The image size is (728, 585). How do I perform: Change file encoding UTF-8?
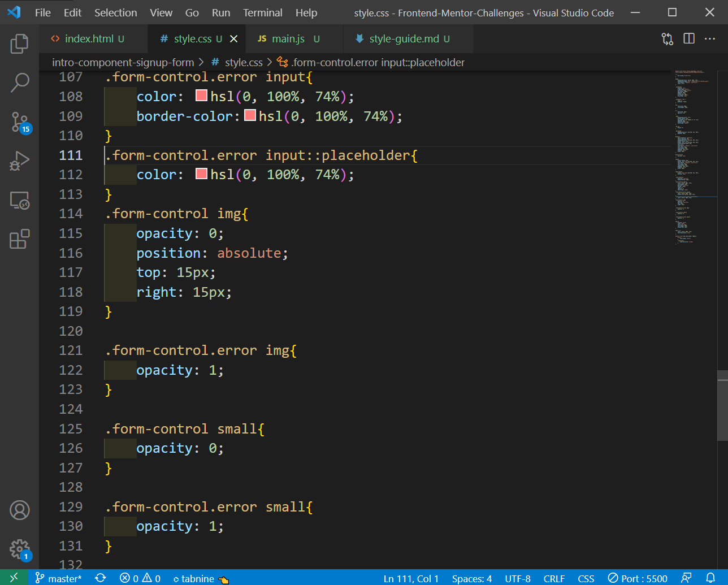518,578
